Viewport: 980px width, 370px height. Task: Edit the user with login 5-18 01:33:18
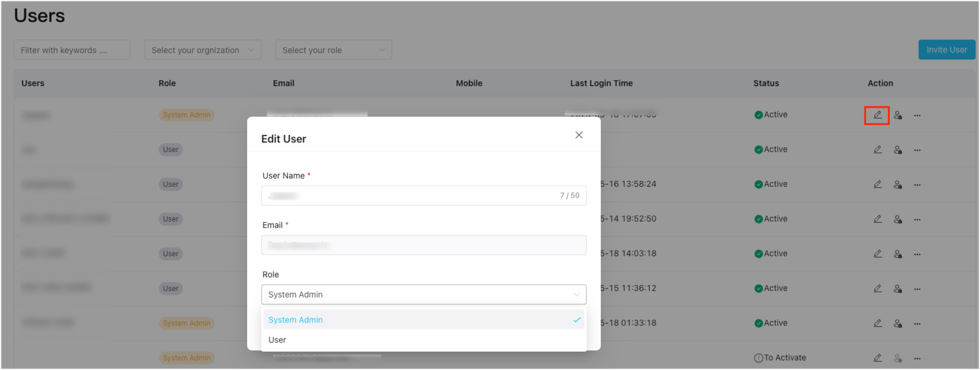(877, 323)
